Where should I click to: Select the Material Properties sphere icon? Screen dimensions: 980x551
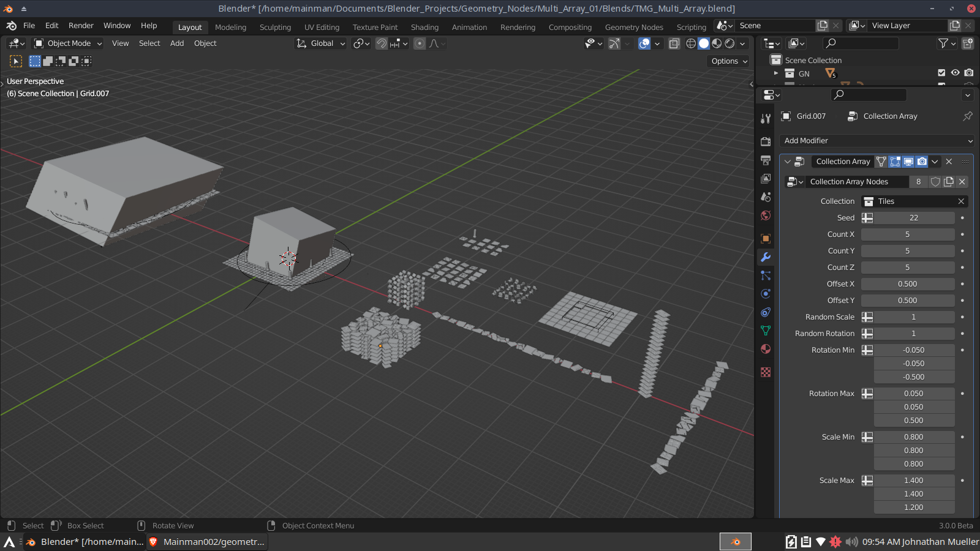[x=765, y=349]
